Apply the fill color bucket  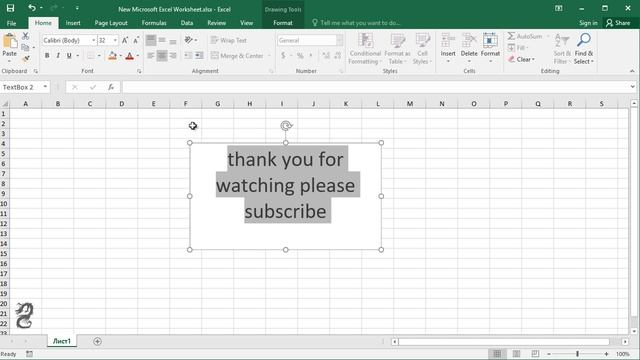[x=112, y=56]
